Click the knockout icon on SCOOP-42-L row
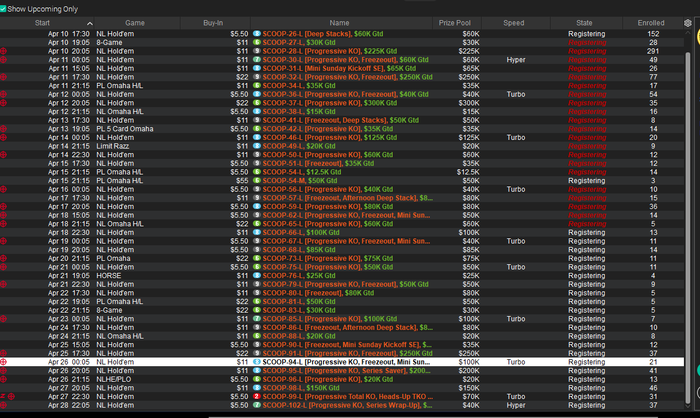 [3, 129]
